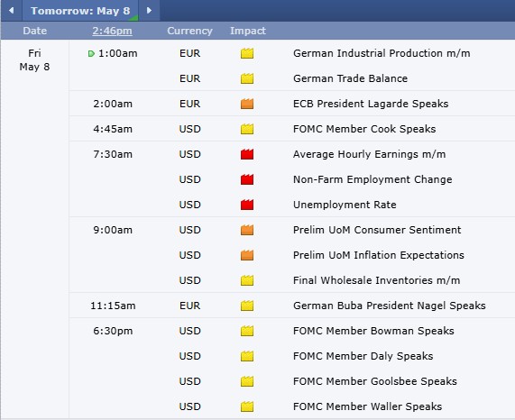Click the 2:00am time cell
The image size is (515, 420).
pyautogui.click(x=113, y=104)
